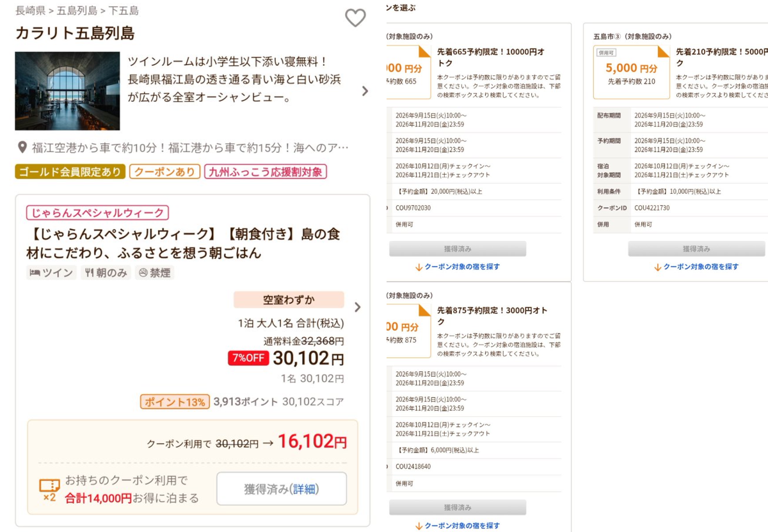
Task: Add Kalalit Goto Islands to favorites heart
Action: click(355, 18)
